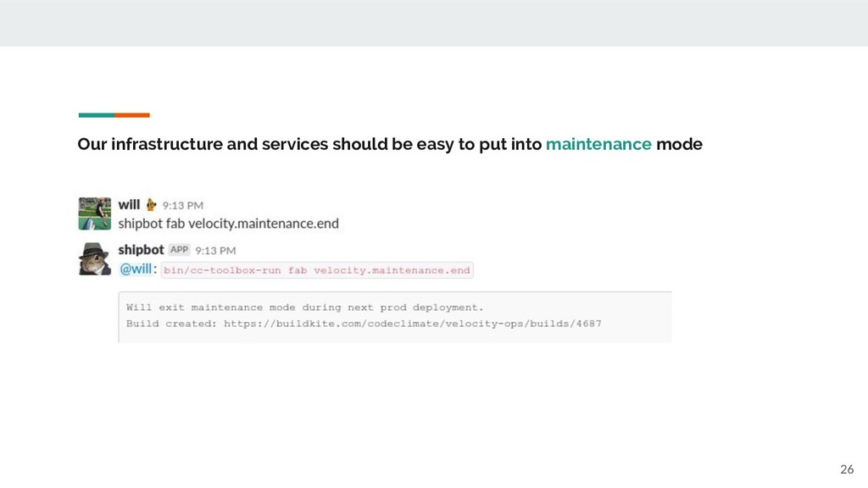Click the timestamp after shipbot's APP badge

click(x=215, y=251)
